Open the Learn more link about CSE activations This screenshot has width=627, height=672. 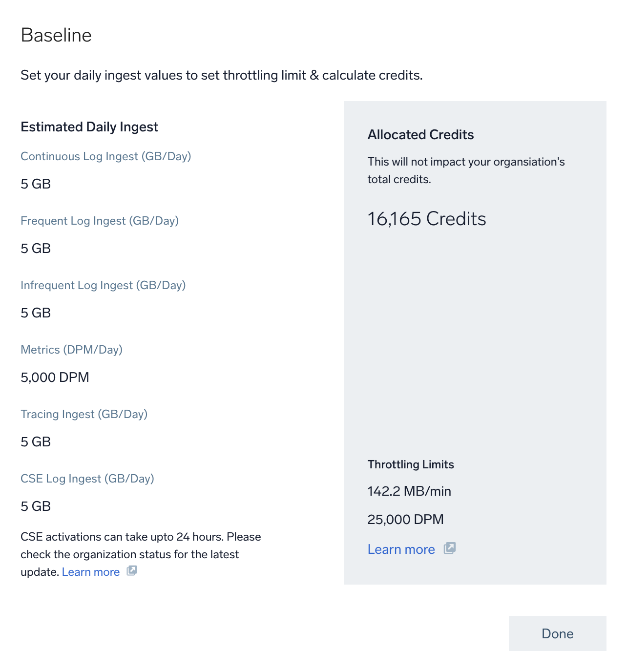tap(91, 572)
